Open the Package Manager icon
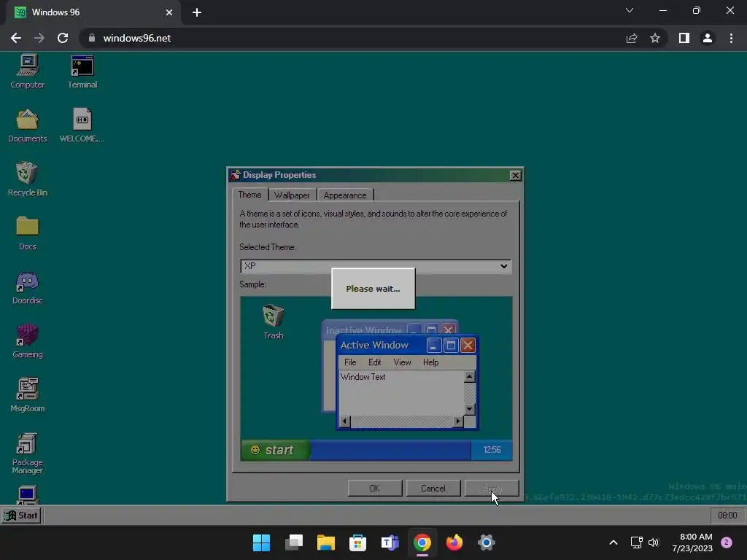 click(28, 454)
